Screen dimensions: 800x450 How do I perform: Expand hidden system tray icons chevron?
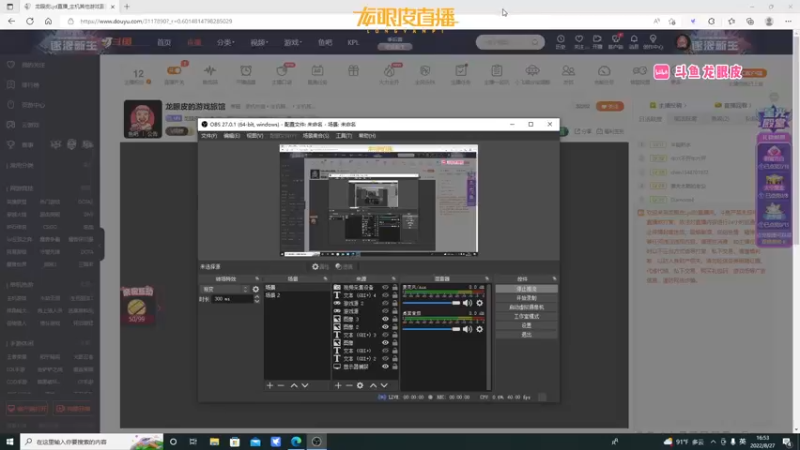pyautogui.click(x=713, y=442)
